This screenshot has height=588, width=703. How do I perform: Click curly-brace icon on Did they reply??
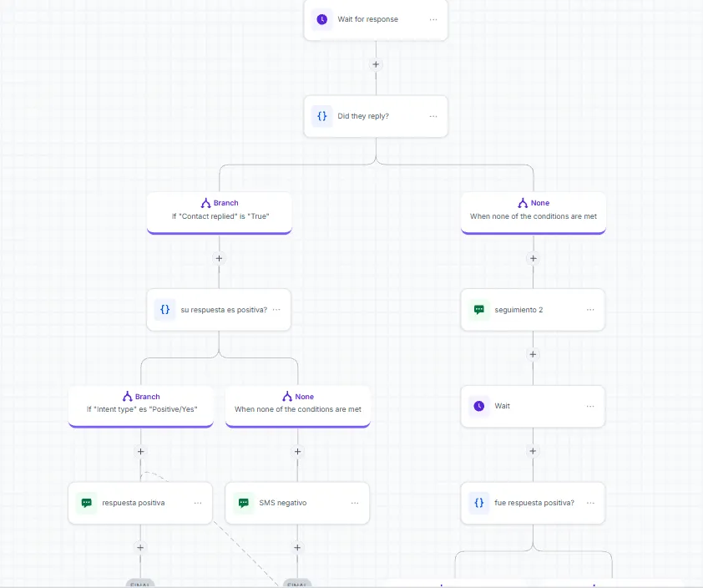click(x=322, y=116)
